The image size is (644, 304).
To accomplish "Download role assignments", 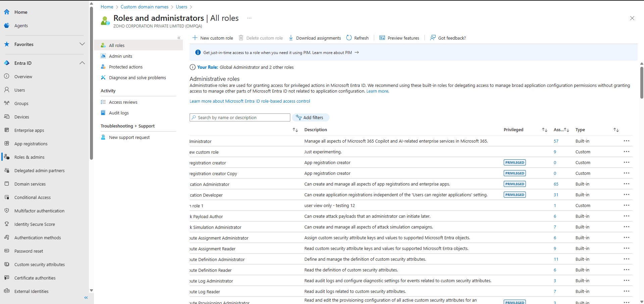I will pos(314,38).
